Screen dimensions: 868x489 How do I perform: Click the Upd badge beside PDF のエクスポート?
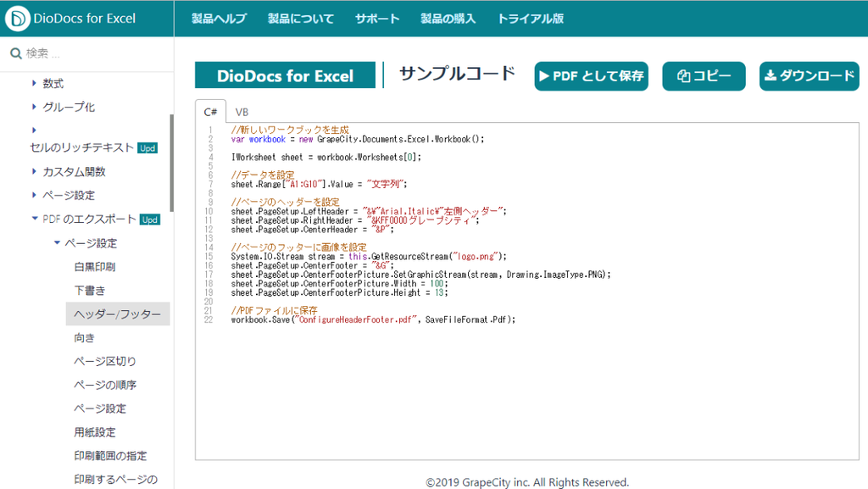coord(149,219)
